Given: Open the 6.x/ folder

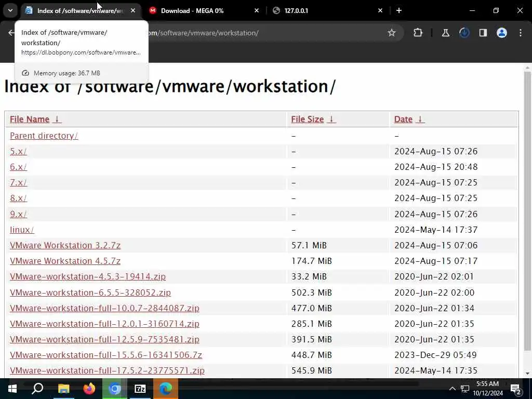Looking at the screenshot, I should (18, 167).
